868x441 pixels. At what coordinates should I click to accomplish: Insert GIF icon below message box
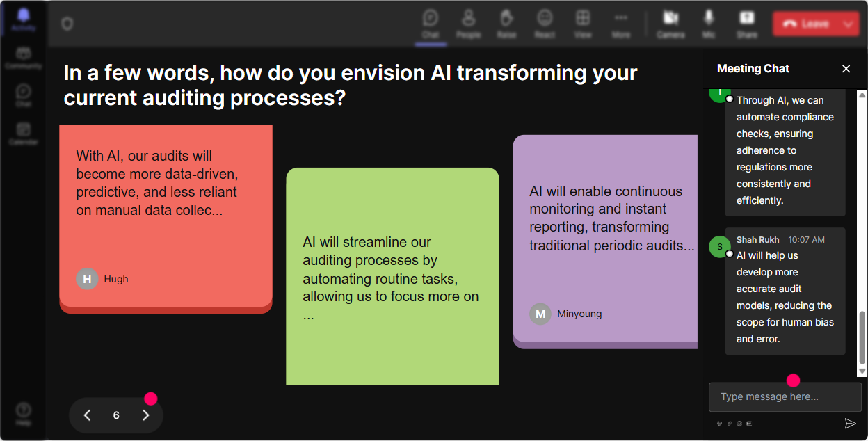tap(749, 423)
